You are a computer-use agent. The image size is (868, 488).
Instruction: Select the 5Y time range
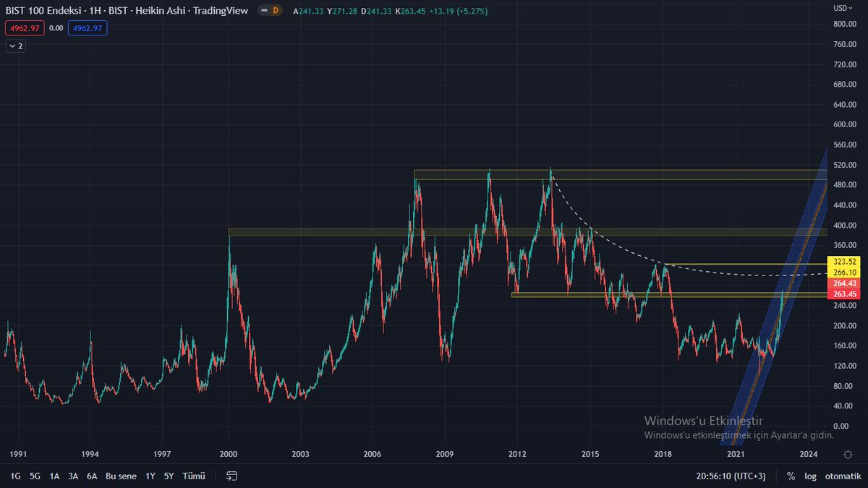point(169,476)
